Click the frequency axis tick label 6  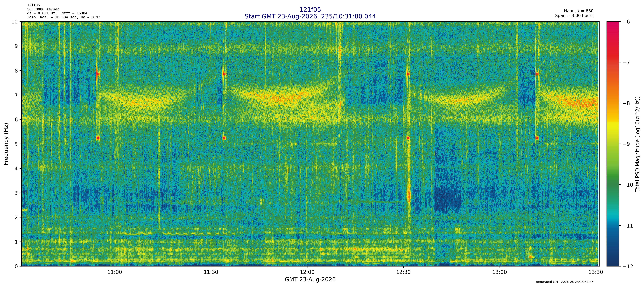(x=16, y=120)
